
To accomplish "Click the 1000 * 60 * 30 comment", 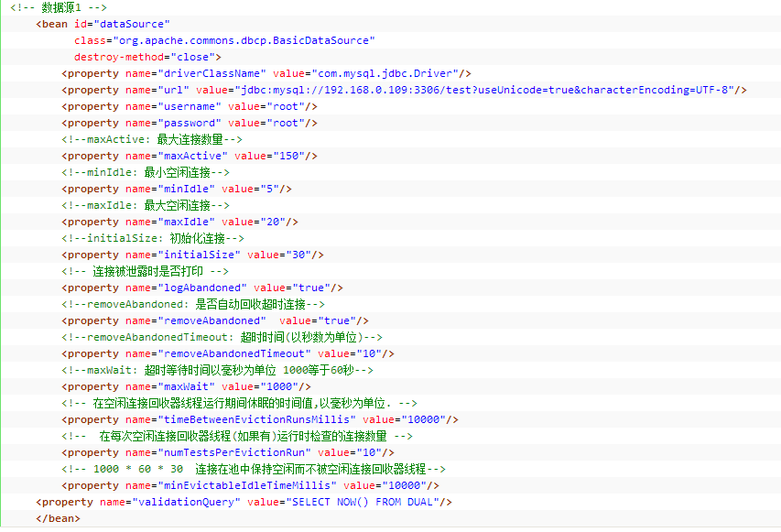I will pos(254,468).
